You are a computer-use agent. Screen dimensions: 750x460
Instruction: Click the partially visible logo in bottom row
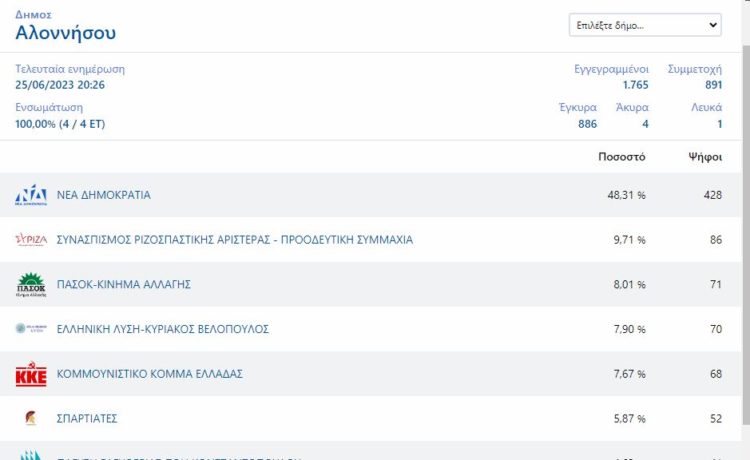click(31, 455)
